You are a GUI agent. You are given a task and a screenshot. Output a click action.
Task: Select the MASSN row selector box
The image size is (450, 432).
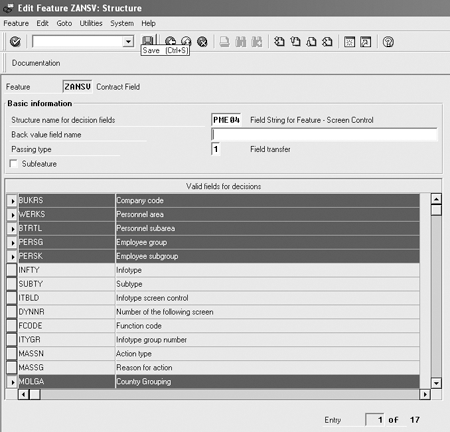tap(12, 353)
